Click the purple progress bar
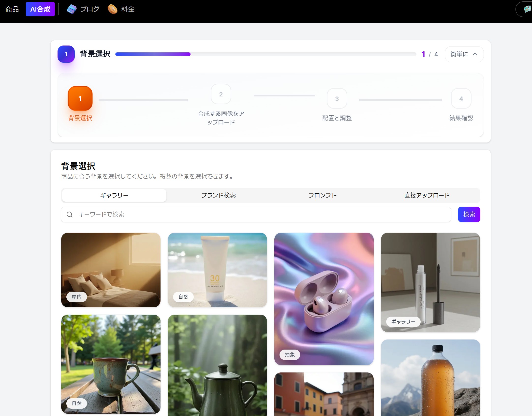 point(153,54)
